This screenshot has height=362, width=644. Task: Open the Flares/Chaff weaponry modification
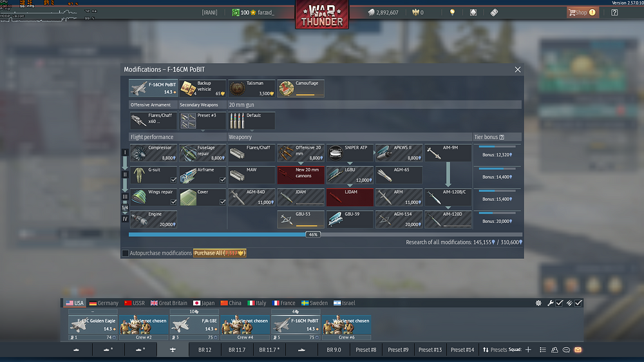click(x=252, y=153)
